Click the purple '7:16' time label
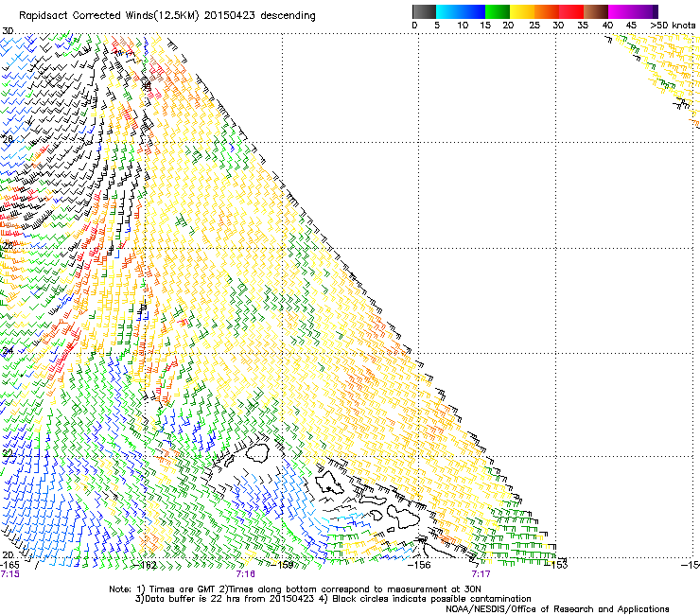Screen dimensions: 700x615 246,574
